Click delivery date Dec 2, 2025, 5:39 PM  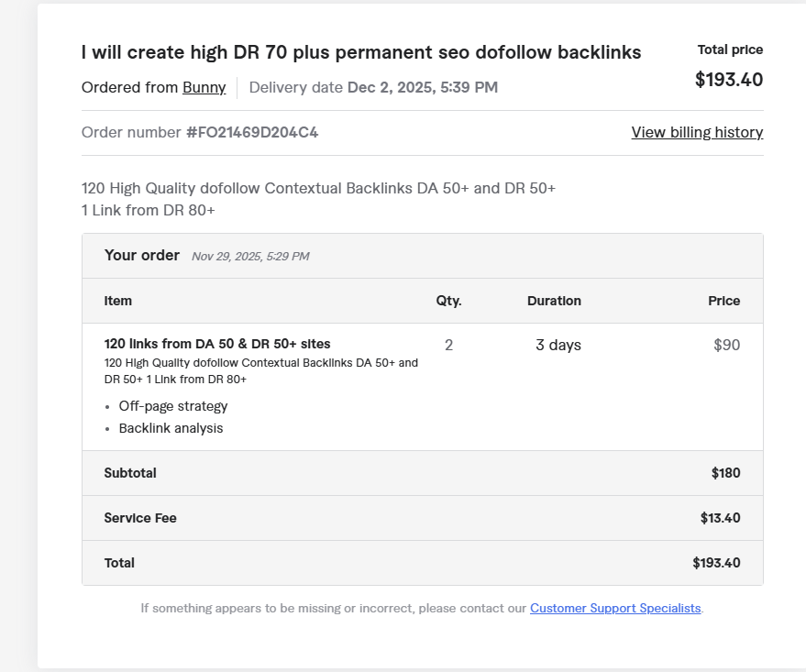click(x=422, y=88)
